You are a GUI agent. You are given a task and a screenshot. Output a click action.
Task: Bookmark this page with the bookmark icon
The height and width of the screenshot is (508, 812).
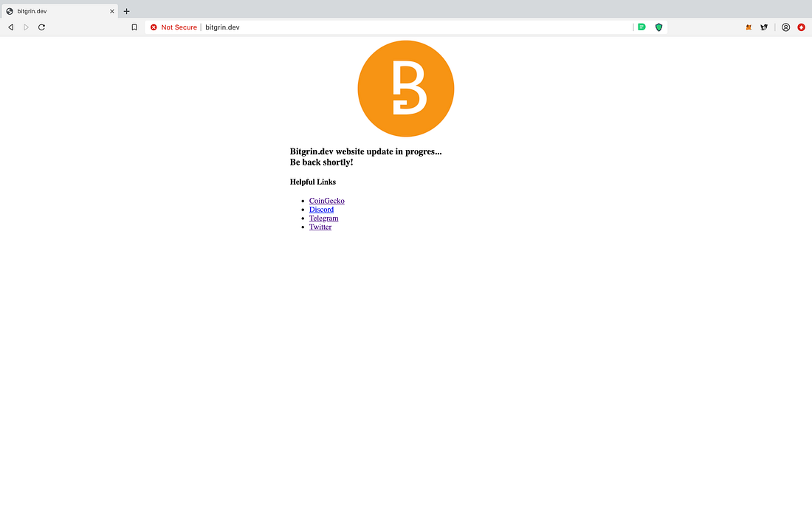[x=134, y=27]
